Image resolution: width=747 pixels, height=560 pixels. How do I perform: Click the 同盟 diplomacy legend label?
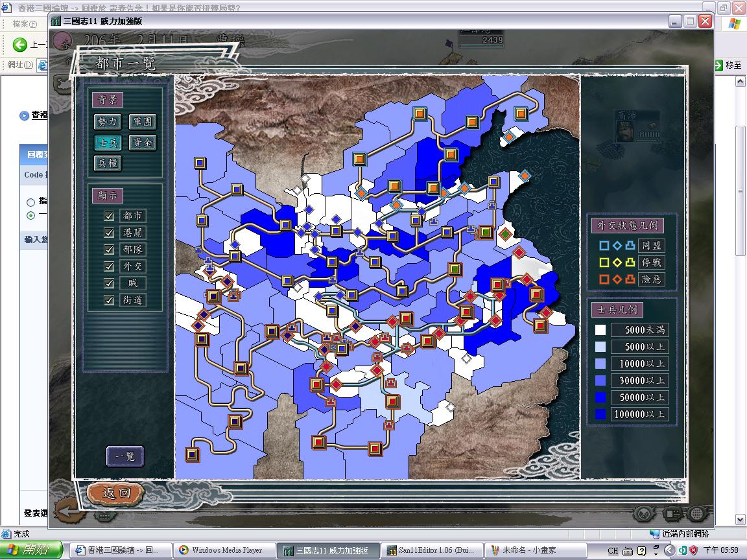pos(652,246)
